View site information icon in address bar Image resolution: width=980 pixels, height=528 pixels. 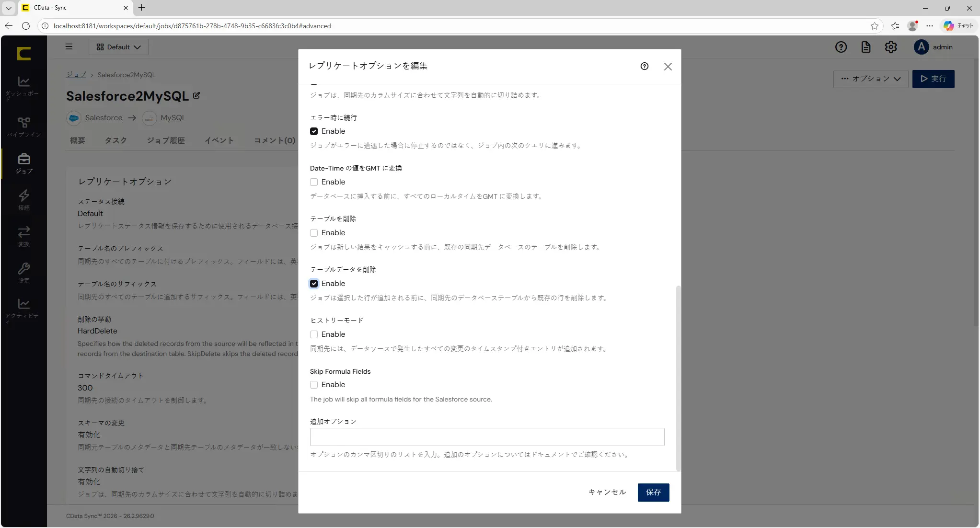click(x=45, y=26)
